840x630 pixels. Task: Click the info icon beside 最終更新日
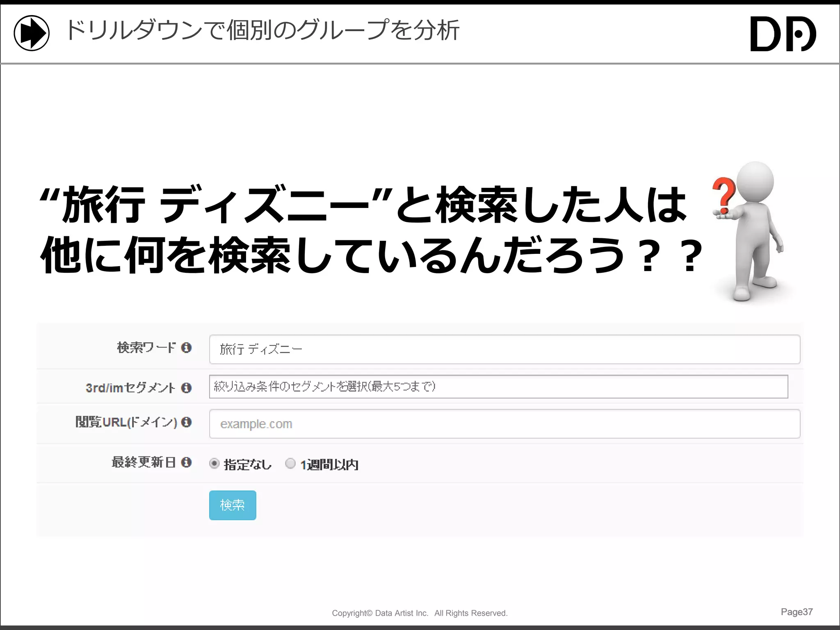point(186,462)
